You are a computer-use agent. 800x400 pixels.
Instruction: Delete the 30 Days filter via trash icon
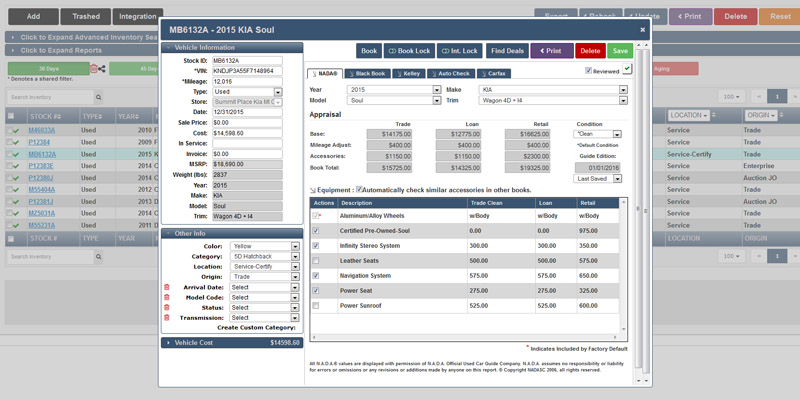click(x=93, y=68)
